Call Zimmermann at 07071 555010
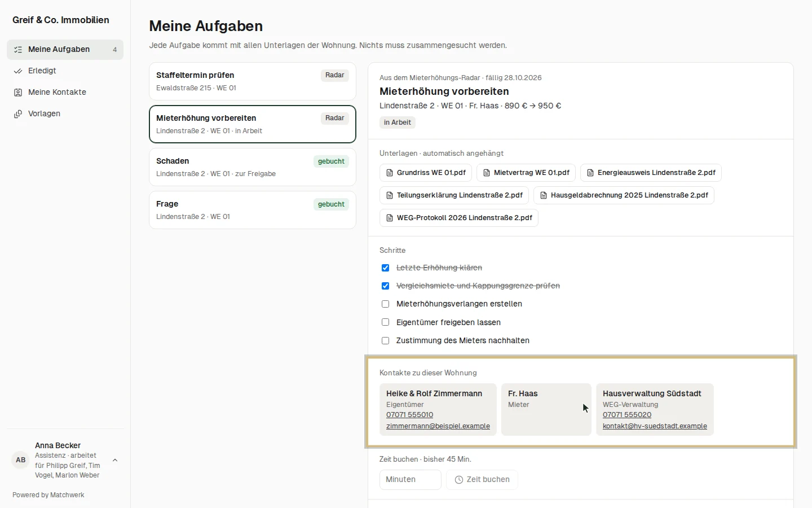Viewport: 812px width, 508px height. point(409,415)
